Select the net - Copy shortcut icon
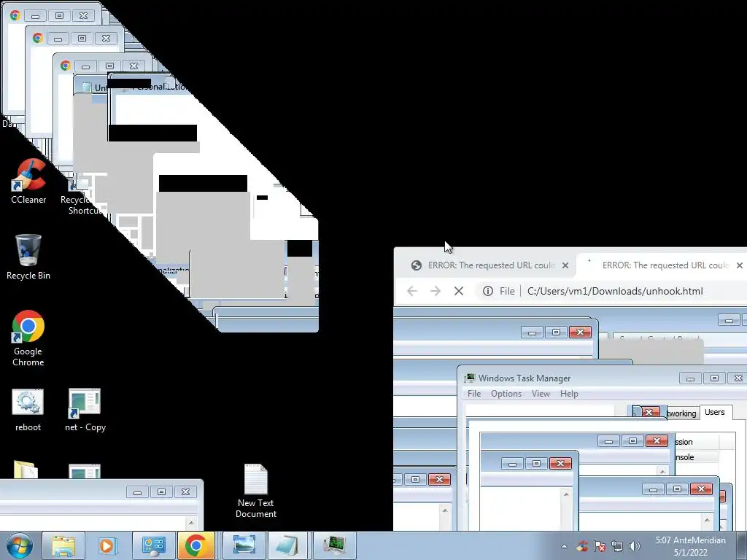This screenshot has height=560, width=747. 85,410
